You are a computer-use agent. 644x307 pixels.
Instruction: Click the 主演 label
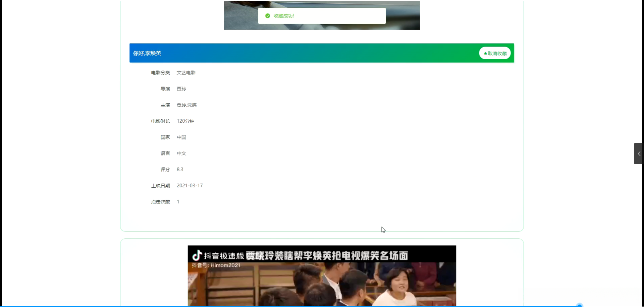point(165,105)
